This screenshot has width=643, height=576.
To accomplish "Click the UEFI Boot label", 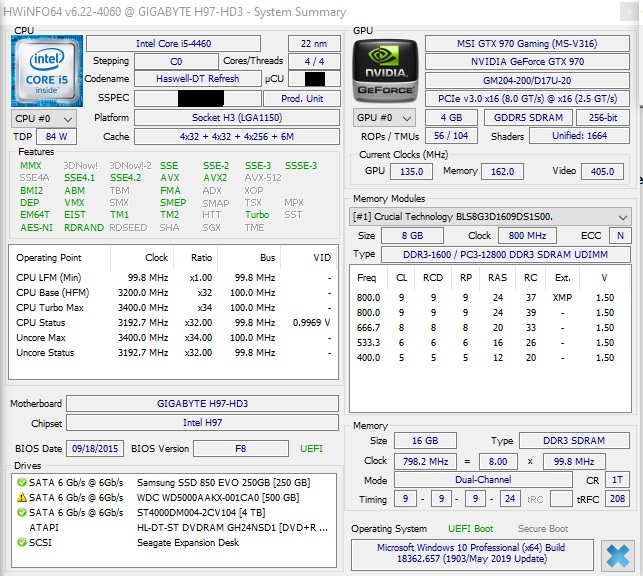I will (x=470, y=529).
